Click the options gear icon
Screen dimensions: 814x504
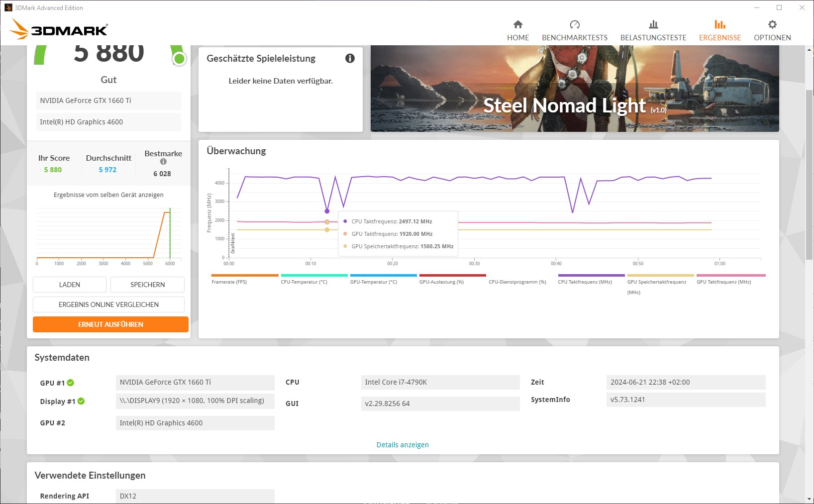(772, 24)
